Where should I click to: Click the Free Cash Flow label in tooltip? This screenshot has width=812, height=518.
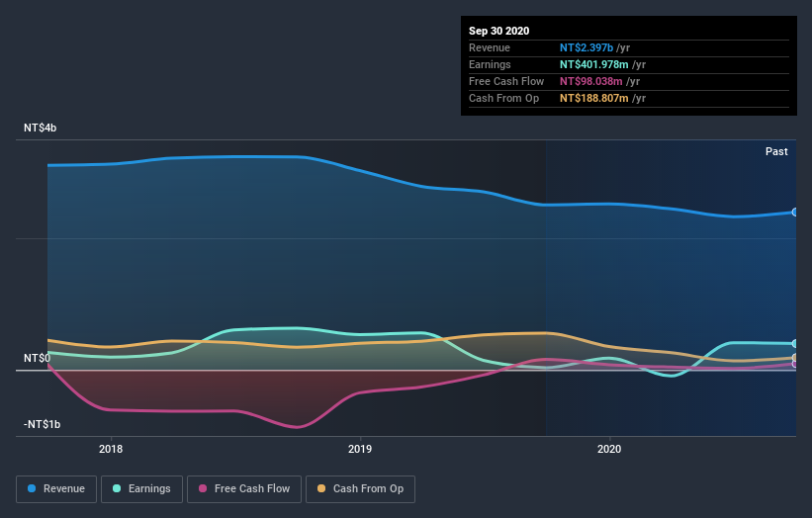(506, 81)
